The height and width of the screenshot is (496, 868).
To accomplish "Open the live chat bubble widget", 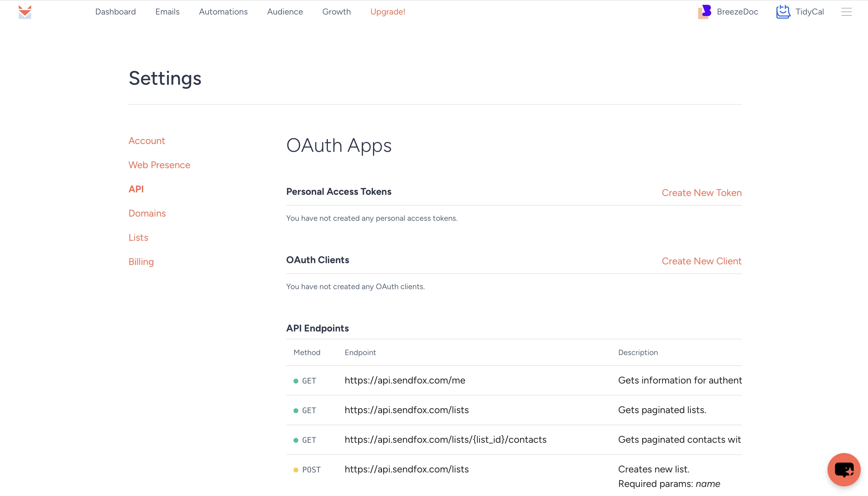I will click(x=844, y=469).
